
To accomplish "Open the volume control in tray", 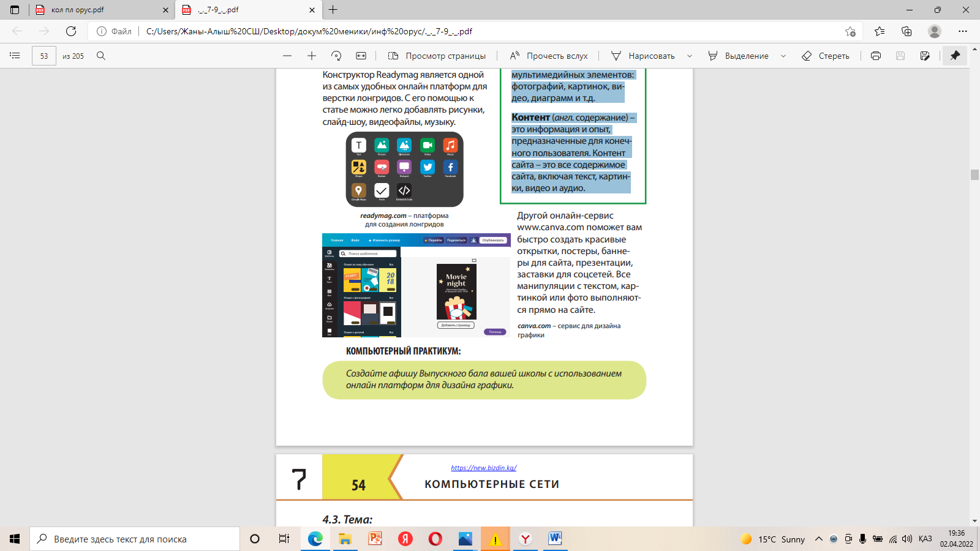I will point(907,539).
